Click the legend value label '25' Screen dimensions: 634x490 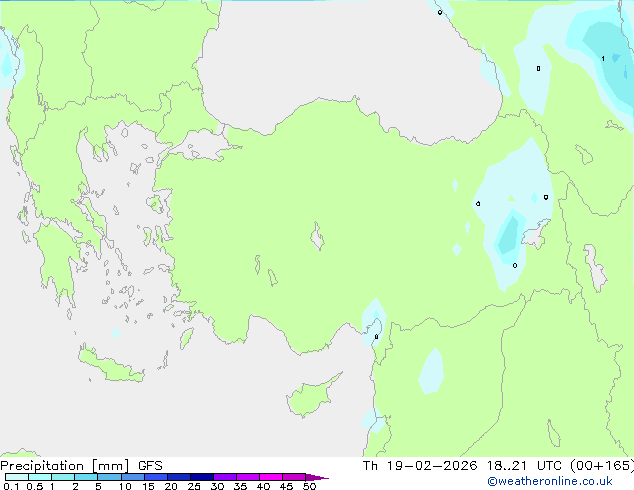coord(194,486)
